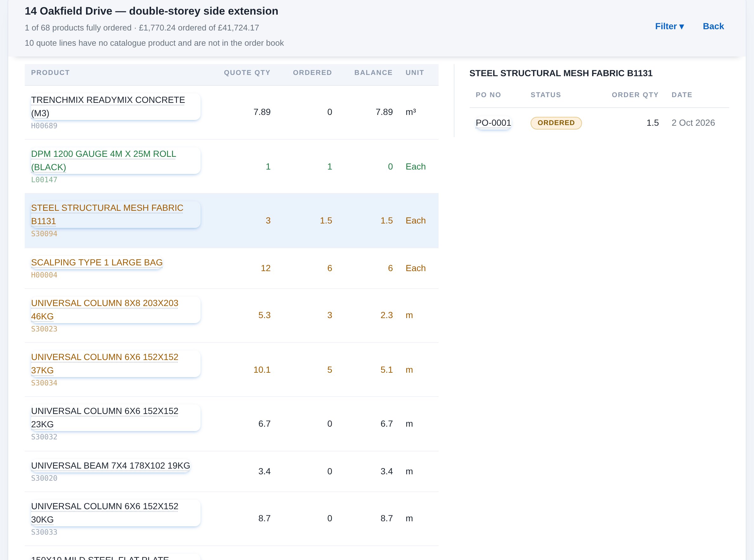The width and height of the screenshot is (754, 560).
Task: Click the STATUS column header
Action: [545, 95]
